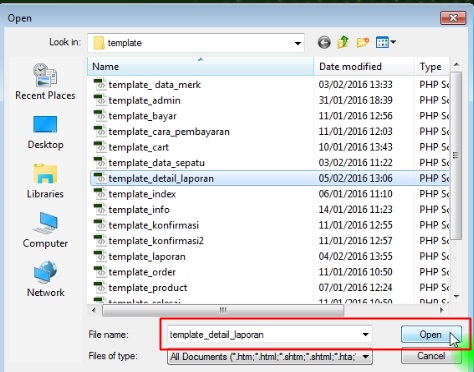Open Libraries in sidebar
The height and width of the screenshot is (372, 474).
(45, 181)
